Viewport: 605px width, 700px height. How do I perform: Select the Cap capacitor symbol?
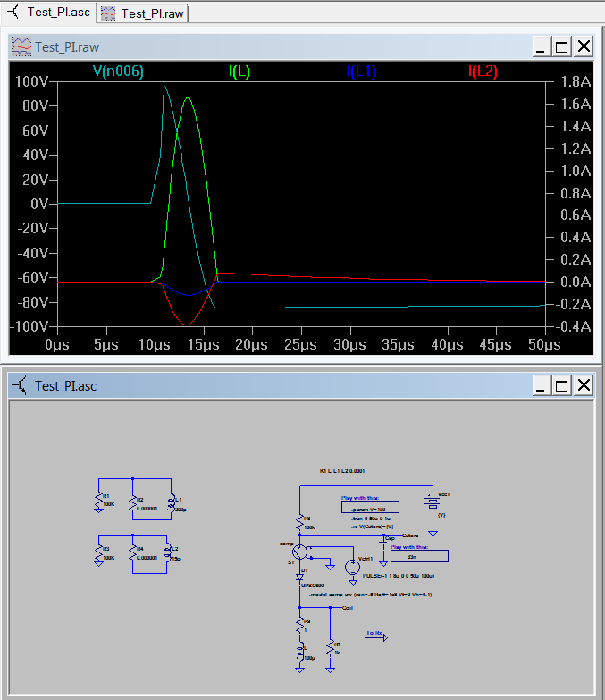click(382, 543)
